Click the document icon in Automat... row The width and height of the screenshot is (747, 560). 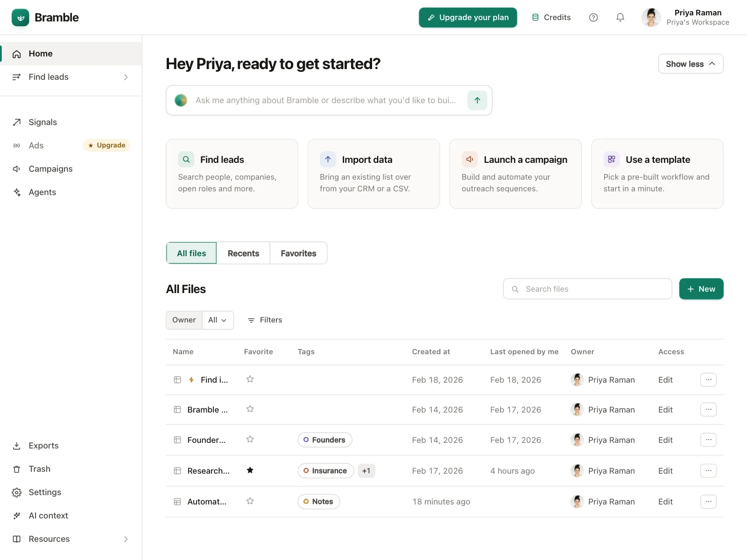177,502
